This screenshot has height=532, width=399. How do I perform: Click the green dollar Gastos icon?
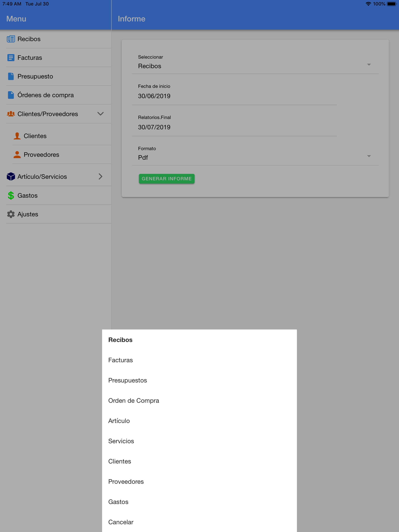coord(11,196)
